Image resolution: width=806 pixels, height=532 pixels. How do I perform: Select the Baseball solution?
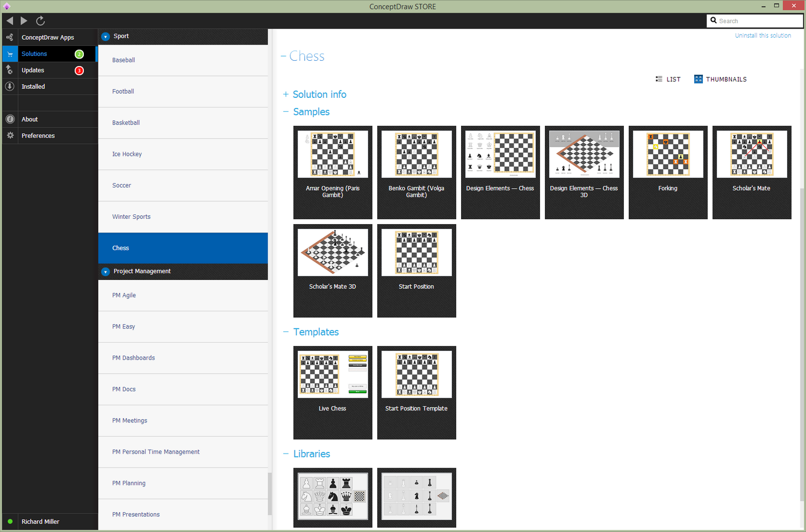(183, 60)
